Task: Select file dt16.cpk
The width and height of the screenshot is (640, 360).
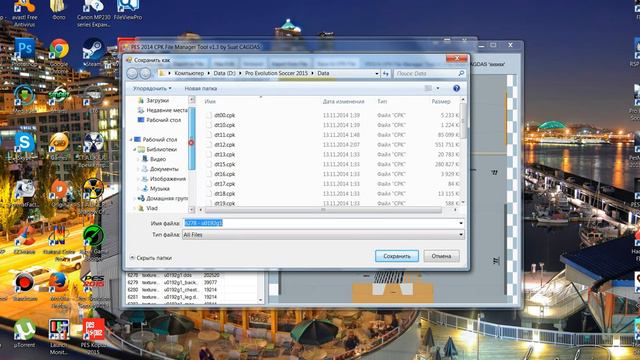Action: (x=224, y=174)
